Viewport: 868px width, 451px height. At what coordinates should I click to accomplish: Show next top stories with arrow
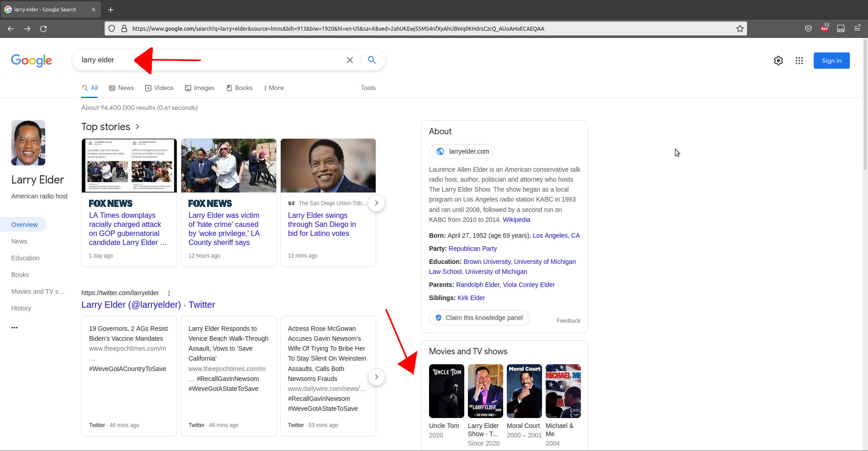376,203
